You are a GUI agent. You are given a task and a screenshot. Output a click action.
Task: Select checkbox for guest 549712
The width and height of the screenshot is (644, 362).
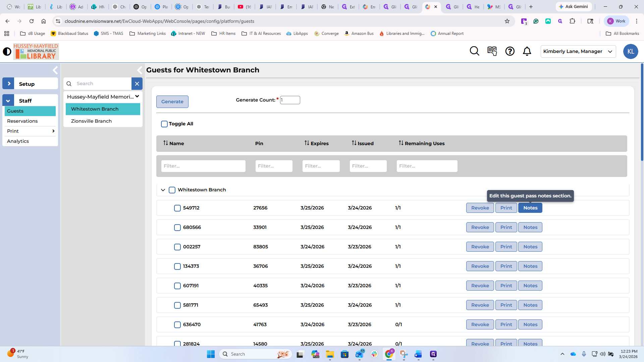177,208
